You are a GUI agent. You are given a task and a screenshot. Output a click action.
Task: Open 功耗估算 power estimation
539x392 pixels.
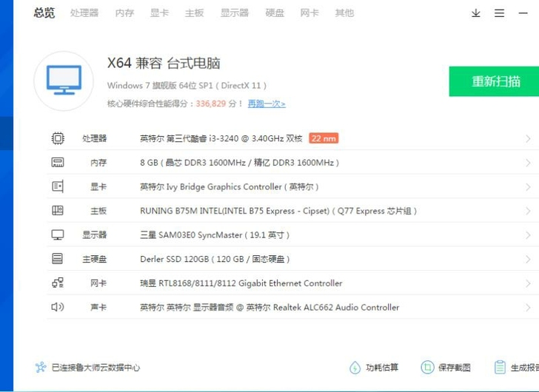[x=382, y=368]
